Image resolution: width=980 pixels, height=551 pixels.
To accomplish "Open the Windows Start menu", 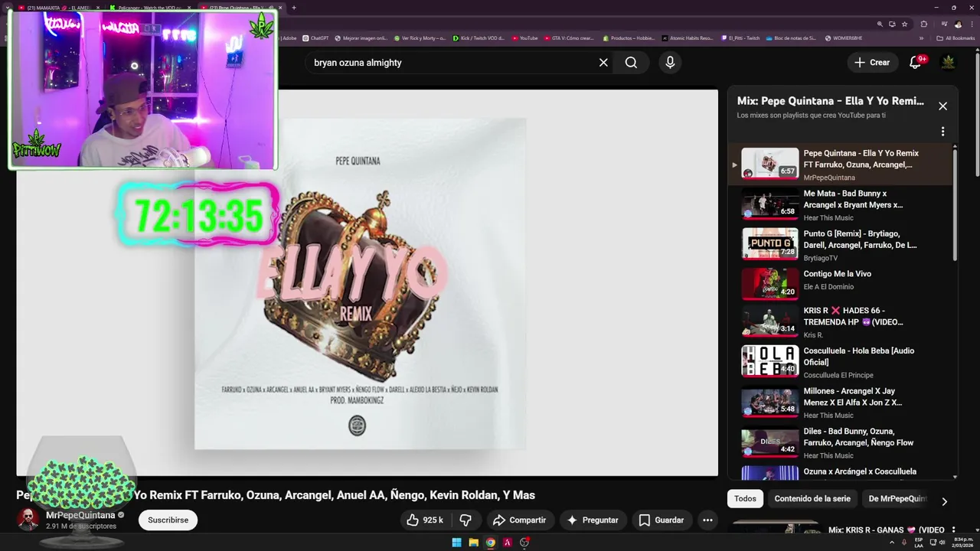I will coord(456,543).
